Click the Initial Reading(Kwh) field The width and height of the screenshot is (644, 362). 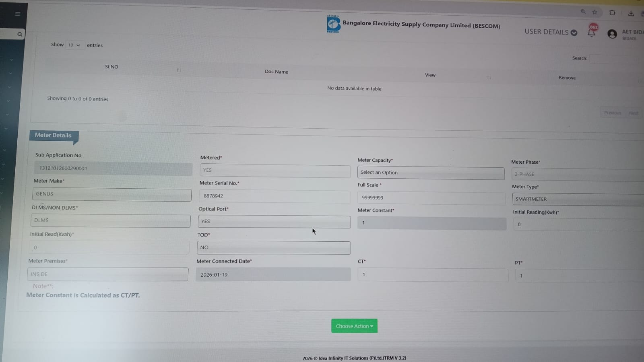pyautogui.click(x=579, y=224)
